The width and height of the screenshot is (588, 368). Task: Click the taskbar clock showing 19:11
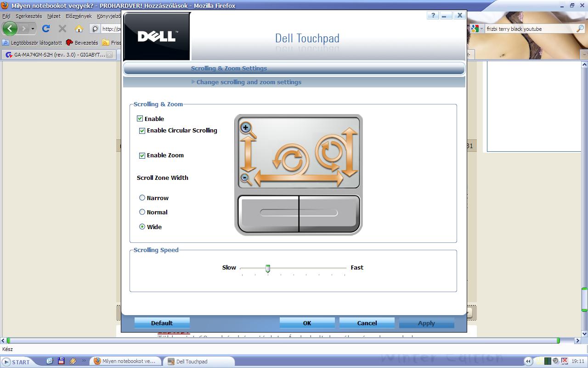coord(578,362)
